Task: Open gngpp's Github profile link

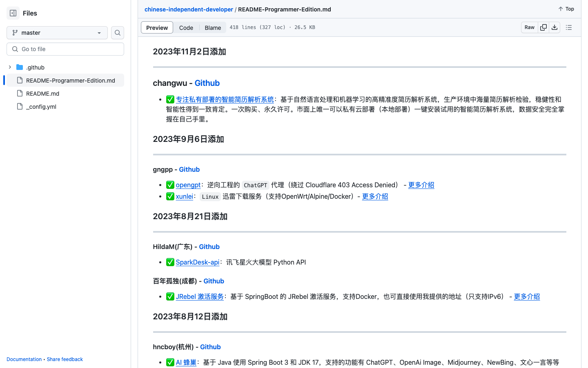Action: click(189, 169)
